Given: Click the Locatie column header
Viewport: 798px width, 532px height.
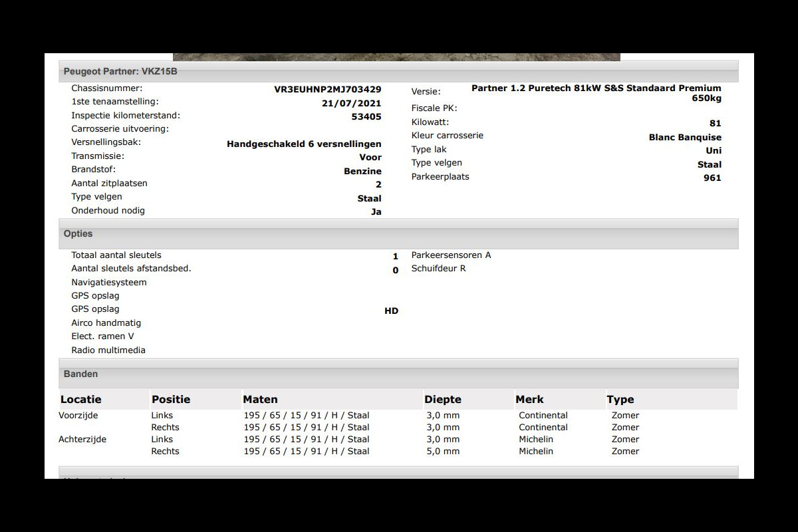Looking at the screenshot, I should pos(80,400).
